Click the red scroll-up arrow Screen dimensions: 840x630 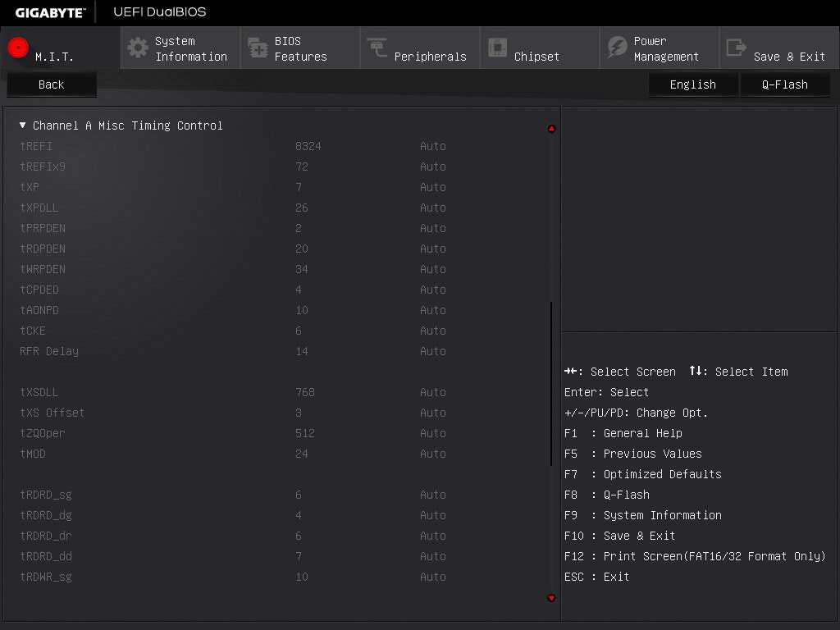[x=551, y=129]
